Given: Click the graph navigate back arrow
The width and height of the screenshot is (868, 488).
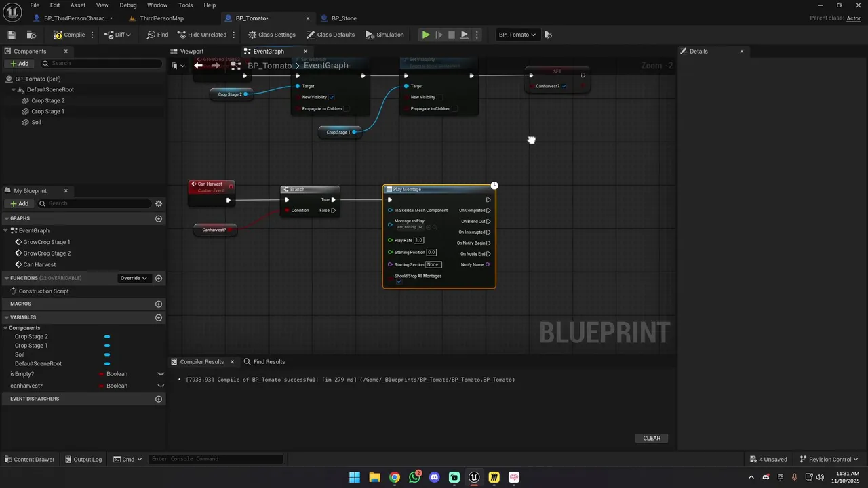Looking at the screenshot, I should tap(198, 66).
